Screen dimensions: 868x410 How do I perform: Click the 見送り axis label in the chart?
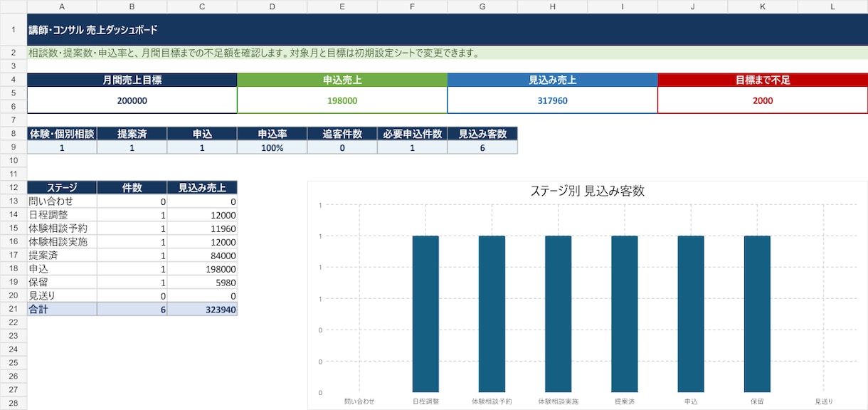(823, 401)
